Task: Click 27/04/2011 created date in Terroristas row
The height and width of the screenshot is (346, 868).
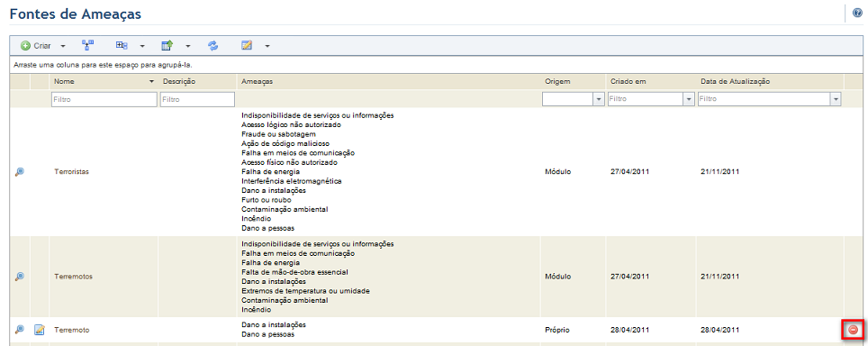Action: 629,171
